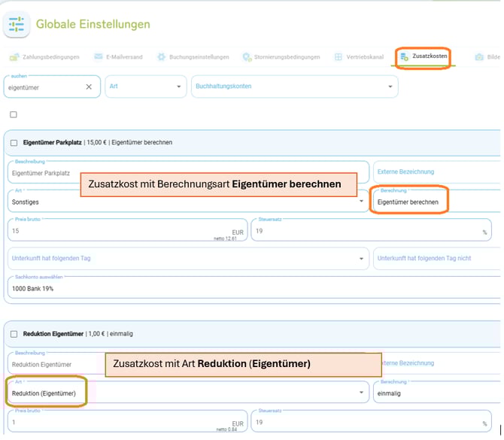Click the Zahlungsbedingungen tab icon

point(14,57)
